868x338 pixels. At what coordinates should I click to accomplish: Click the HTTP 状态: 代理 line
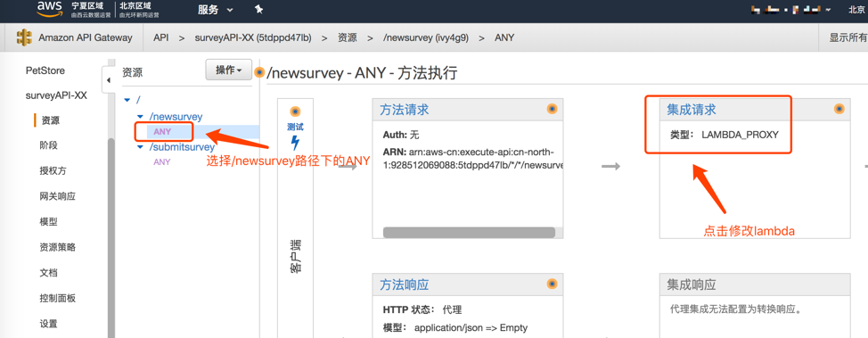point(422,309)
